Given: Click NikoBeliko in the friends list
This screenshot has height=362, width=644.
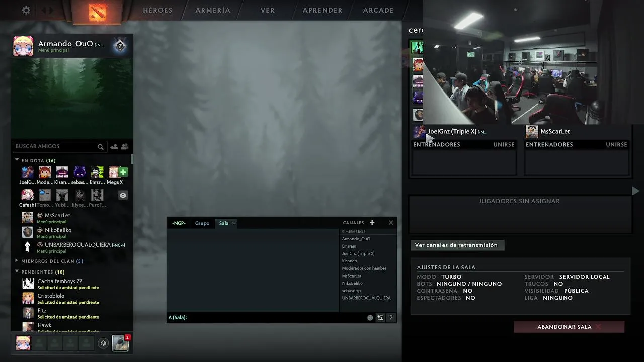Looking at the screenshot, I should 73,232.
